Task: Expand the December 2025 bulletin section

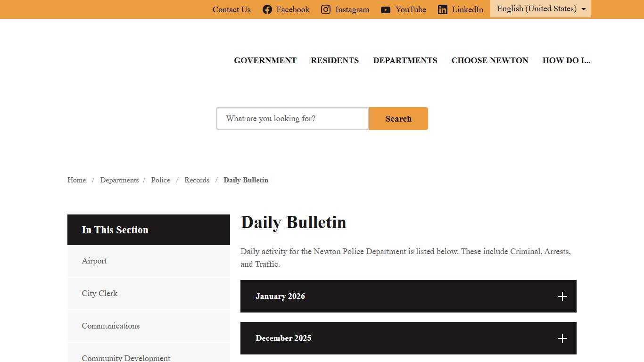Action: (x=283, y=338)
